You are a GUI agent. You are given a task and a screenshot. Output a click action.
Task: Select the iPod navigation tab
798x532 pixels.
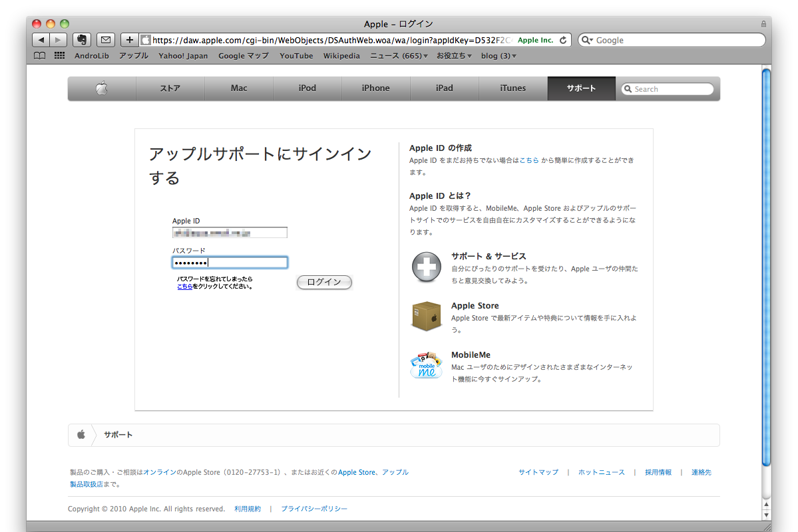(x=307, y=88)
